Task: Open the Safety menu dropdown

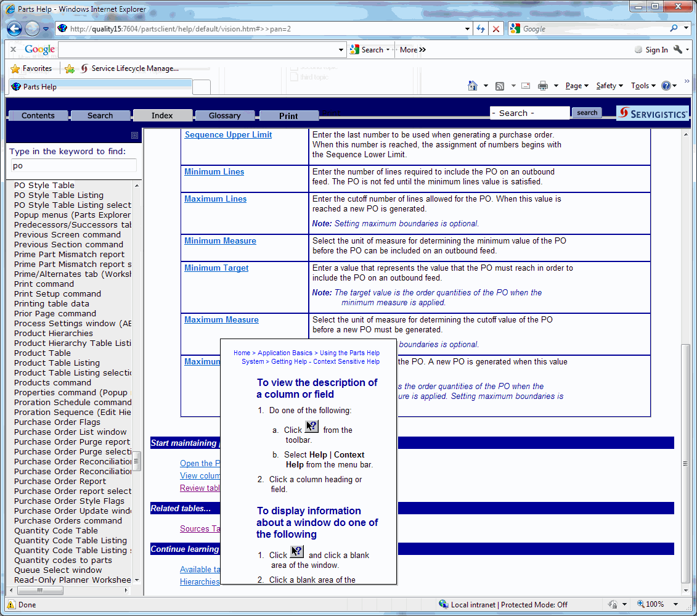Action: (609, 86)
